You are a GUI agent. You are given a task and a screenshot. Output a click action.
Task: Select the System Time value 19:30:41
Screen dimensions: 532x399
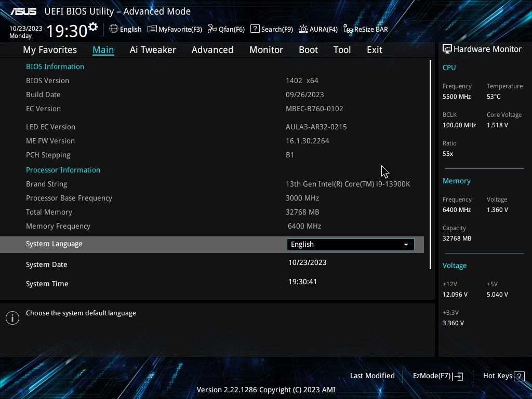coord(303,282)
